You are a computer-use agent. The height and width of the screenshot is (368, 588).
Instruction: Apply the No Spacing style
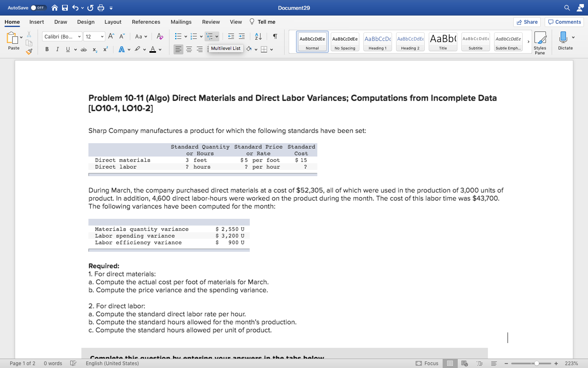click(x=345, y=42)
